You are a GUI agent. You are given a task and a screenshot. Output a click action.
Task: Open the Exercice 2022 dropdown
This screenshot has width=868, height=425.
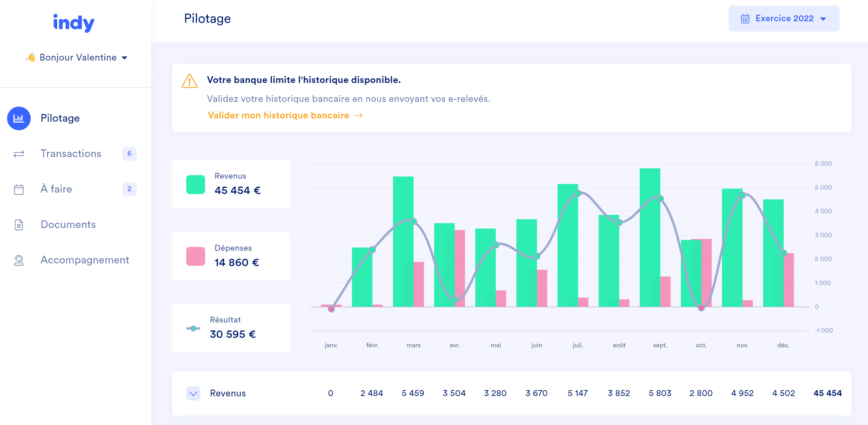point(784,19)
